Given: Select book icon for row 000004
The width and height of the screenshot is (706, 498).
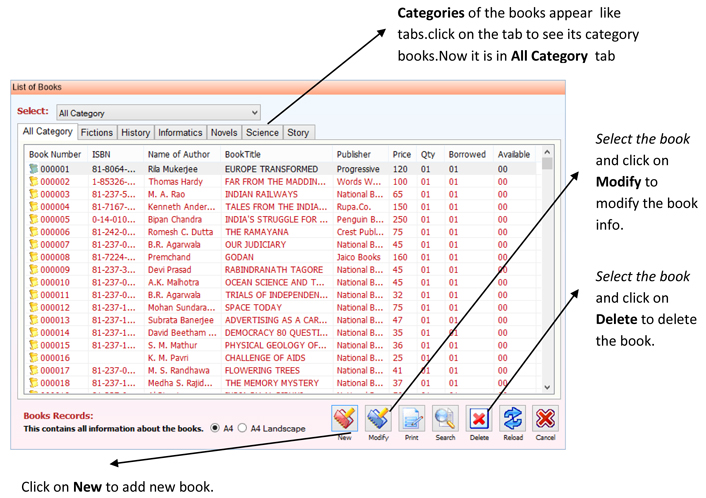Looking at the screenshot, I should coord(33,207).
